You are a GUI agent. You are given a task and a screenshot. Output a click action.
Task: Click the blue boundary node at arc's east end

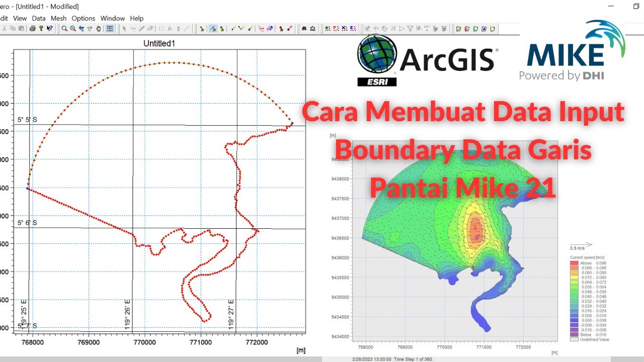292,123
